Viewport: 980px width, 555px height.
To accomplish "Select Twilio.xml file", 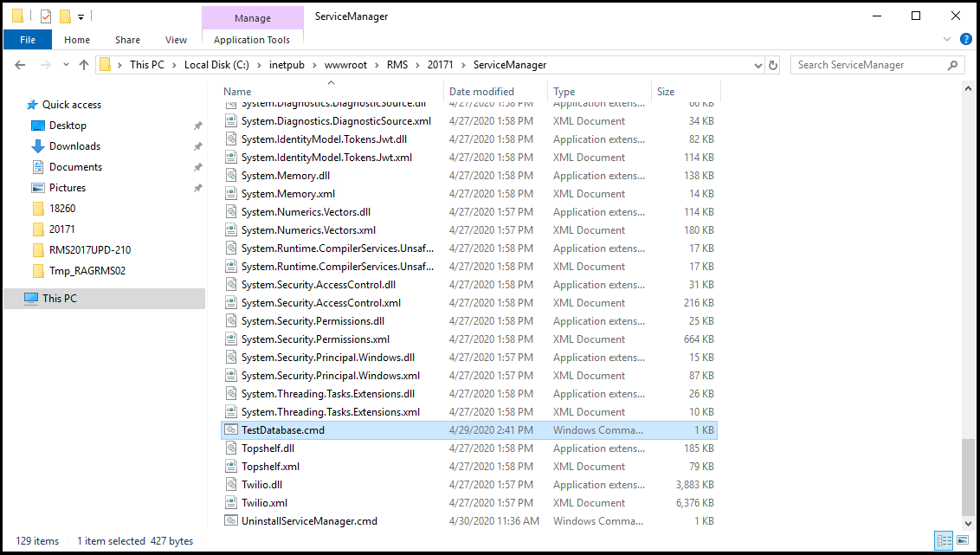I will (264, 502).
